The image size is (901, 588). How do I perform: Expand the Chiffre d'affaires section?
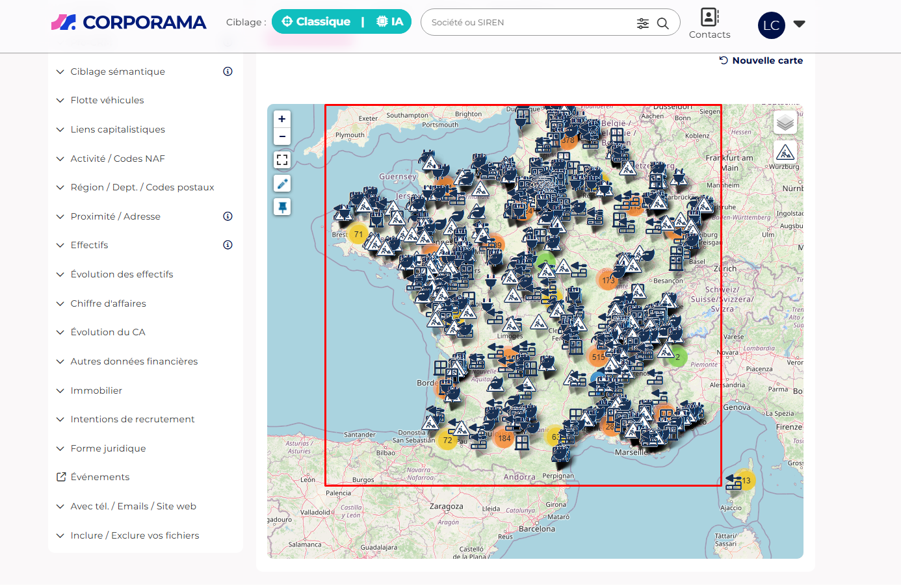[x=108, y=303]
